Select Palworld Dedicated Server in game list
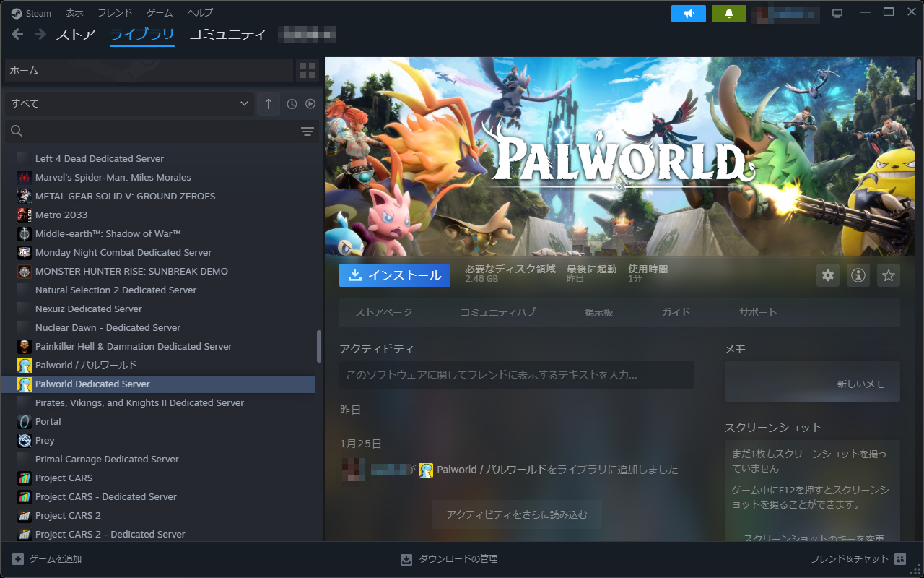 pos(160,384)
